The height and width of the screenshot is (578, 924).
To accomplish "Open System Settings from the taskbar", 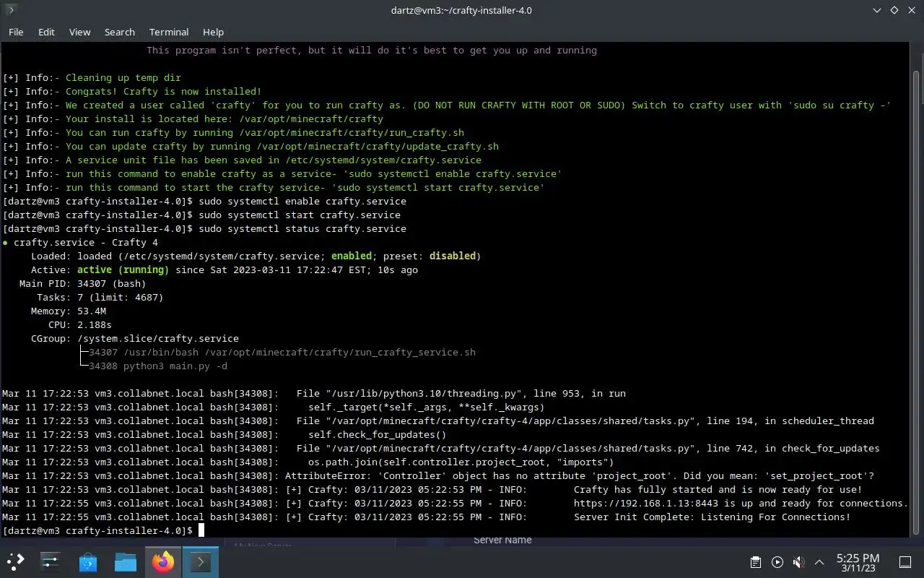I will (51, 561).
